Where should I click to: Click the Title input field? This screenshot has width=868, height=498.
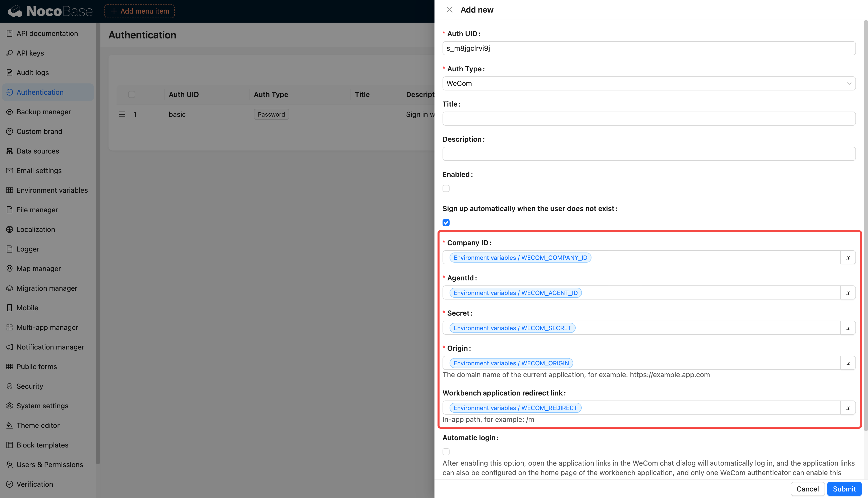[x=648, y=119]
